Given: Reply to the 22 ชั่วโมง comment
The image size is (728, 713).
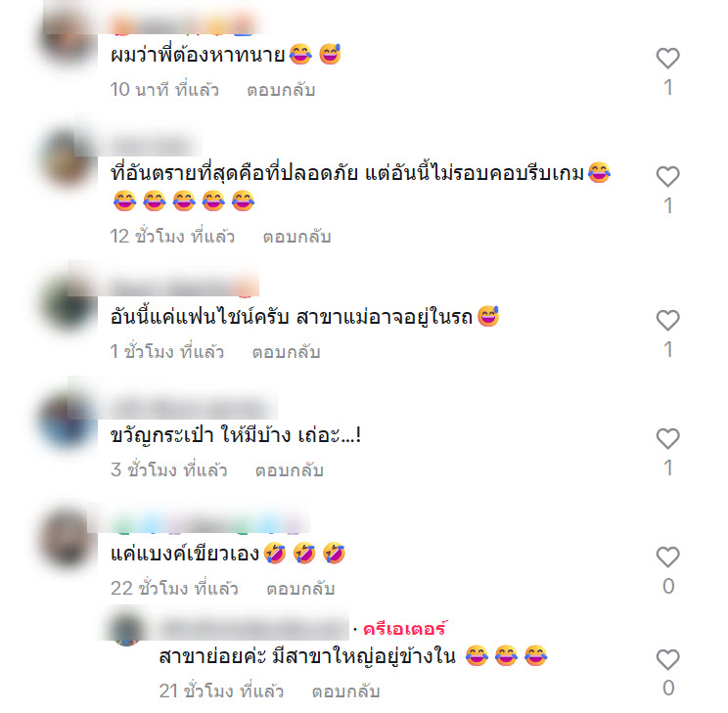Looking at the screenshot, I should click(x=300, y=589).
